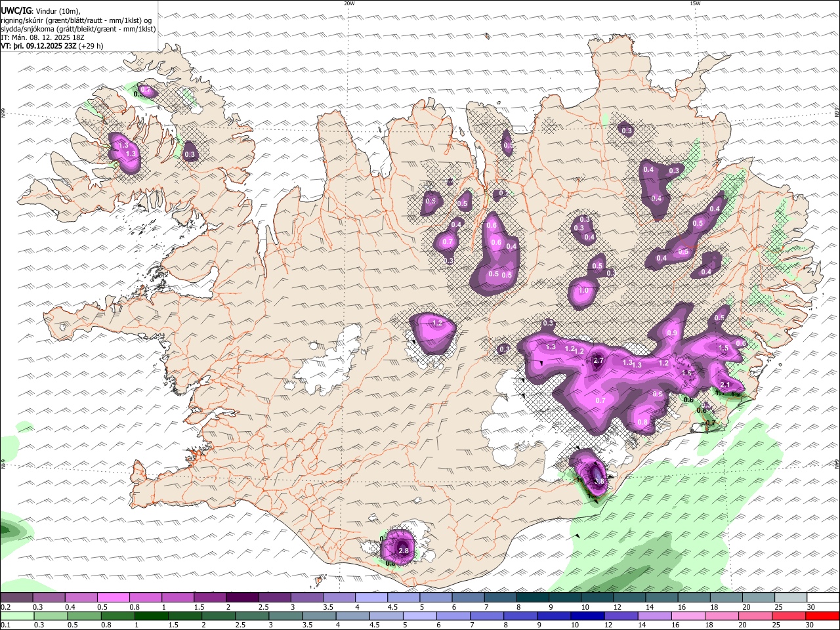Click the 2.8 precipitation value on southern glacier
Image resolution: width=840 pixels, height=630 pixels.
point(404,551)
